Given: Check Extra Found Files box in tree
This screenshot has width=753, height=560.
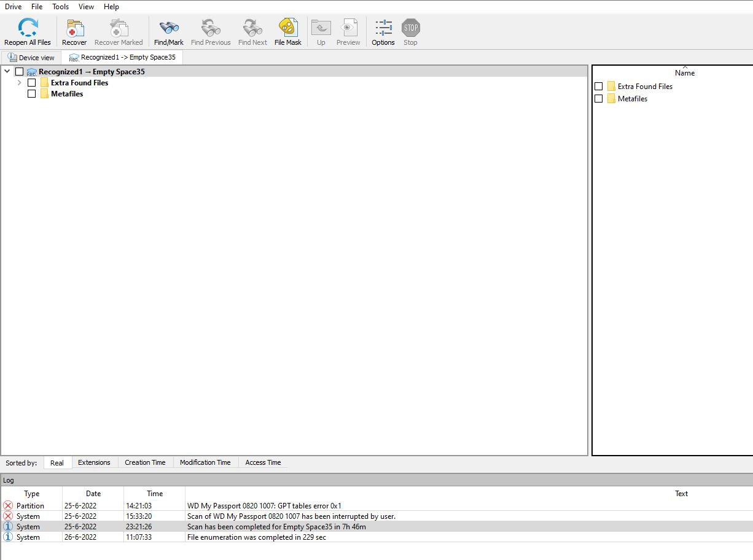Looking at the screenshot, I should tap(32, 83).
